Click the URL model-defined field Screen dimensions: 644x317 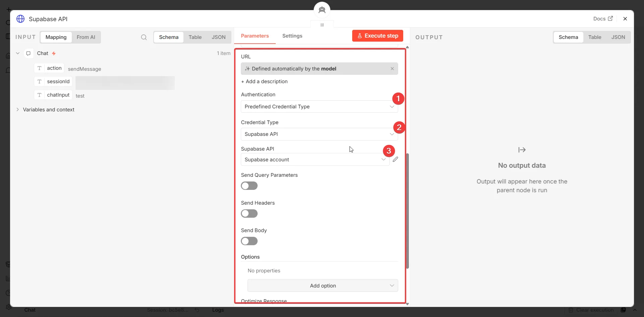319,69
